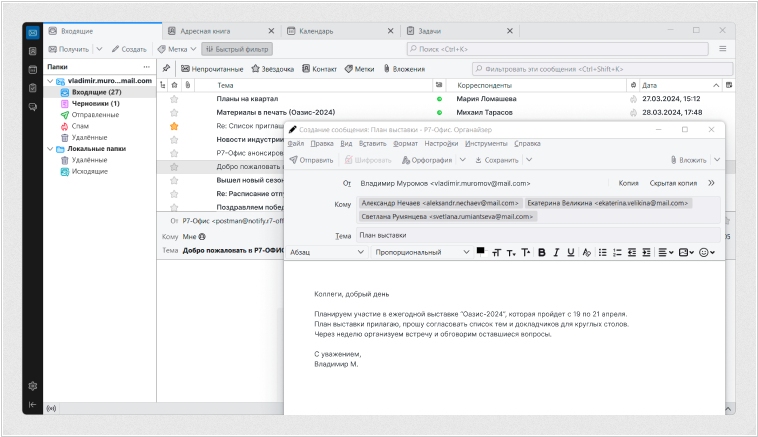Open the Абзац paragraph style dropdown
Screen dimensions: 758x437
pyautogui.click(x=325, y=253)
